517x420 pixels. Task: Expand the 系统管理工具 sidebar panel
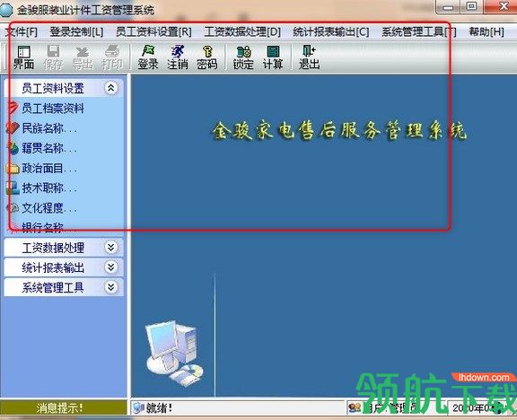pos(111,287)
